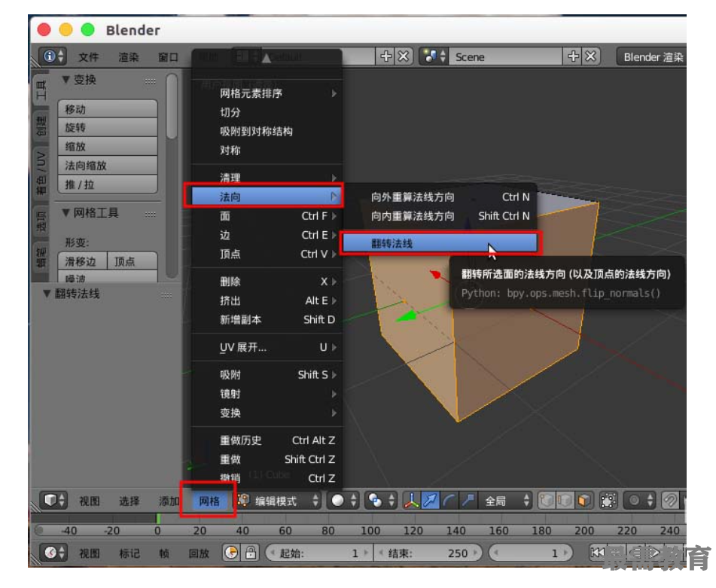The image size is (716, 588).
Task: Open the 渲染 menu in top bar
Action: click(x=128, y=56)
